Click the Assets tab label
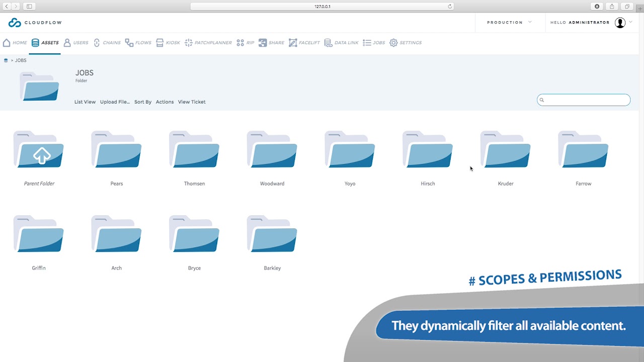644x362 pixels. (x=50, y=43)
